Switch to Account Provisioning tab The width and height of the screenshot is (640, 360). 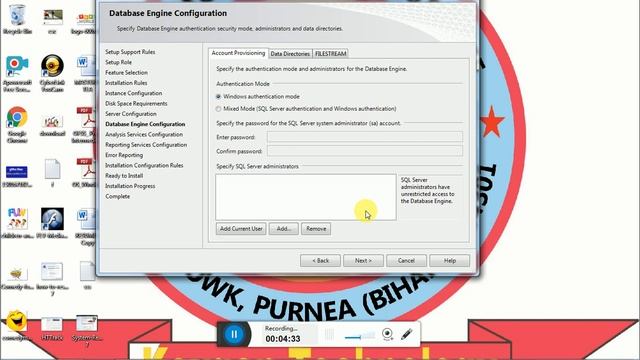coord(238,53)
